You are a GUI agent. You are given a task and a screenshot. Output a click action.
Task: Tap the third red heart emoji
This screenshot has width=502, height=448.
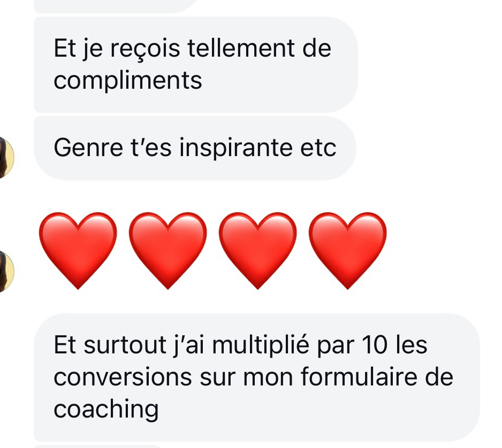[x=258, y=250]
